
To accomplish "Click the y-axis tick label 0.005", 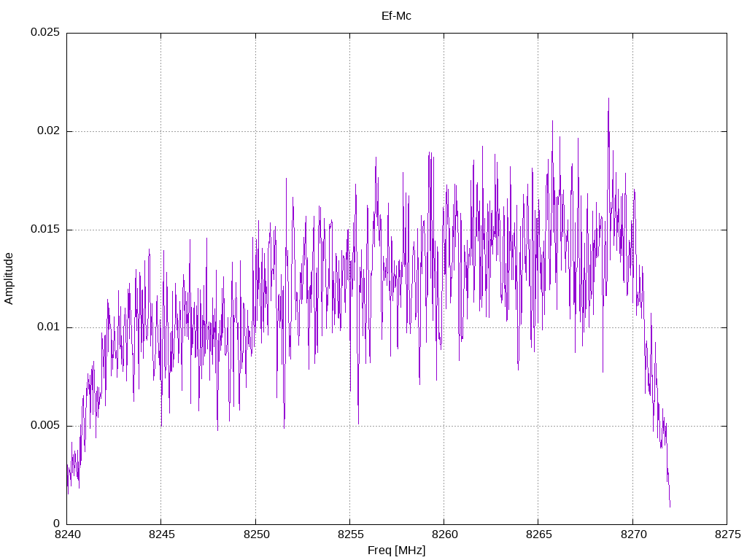I will point(45,425).
